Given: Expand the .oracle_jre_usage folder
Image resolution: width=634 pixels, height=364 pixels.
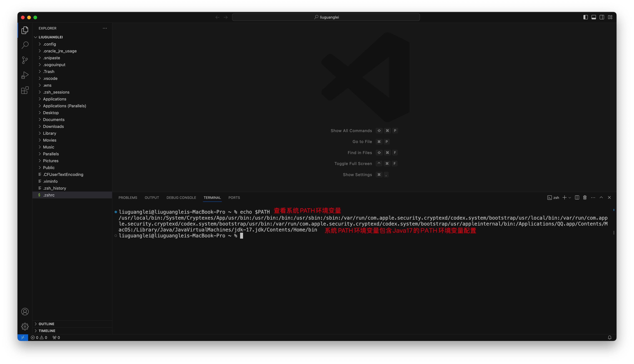Looking at the screenshot, I should pyautogui.click(x=72, y=51).
